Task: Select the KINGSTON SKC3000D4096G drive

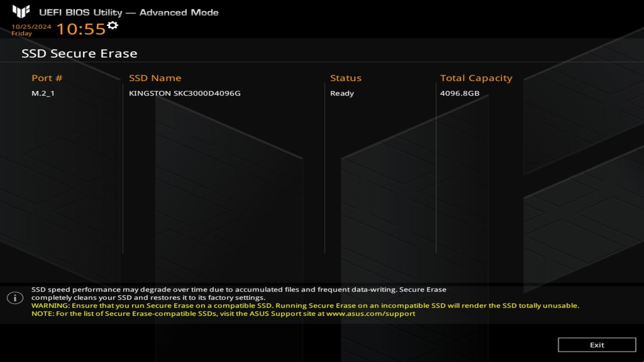Action: click(185, 93)
